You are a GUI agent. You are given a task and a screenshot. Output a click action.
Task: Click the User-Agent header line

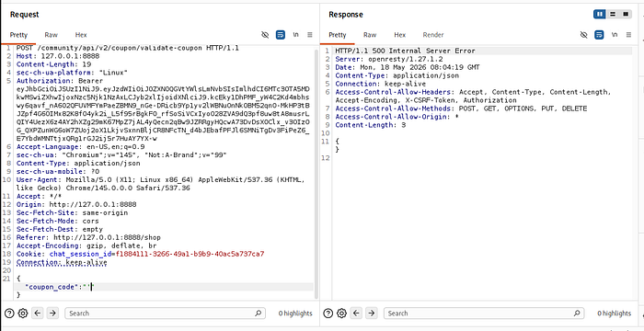(160, 184)
